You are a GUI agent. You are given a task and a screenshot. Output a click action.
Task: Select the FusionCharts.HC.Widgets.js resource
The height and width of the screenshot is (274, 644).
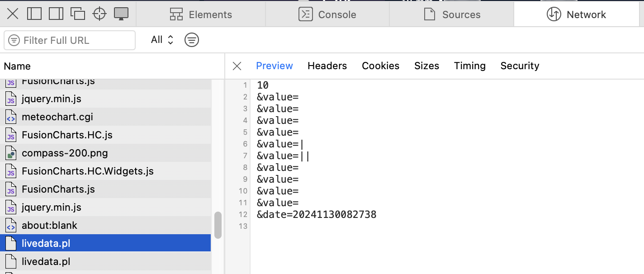click(x=105, y=171)
